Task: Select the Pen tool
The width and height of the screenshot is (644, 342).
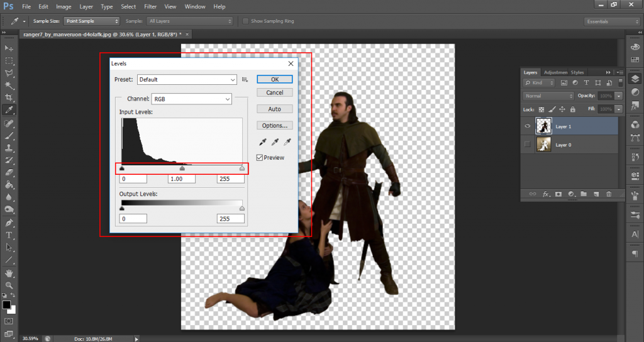Action: pyautogui.click(x=9, y=223)
